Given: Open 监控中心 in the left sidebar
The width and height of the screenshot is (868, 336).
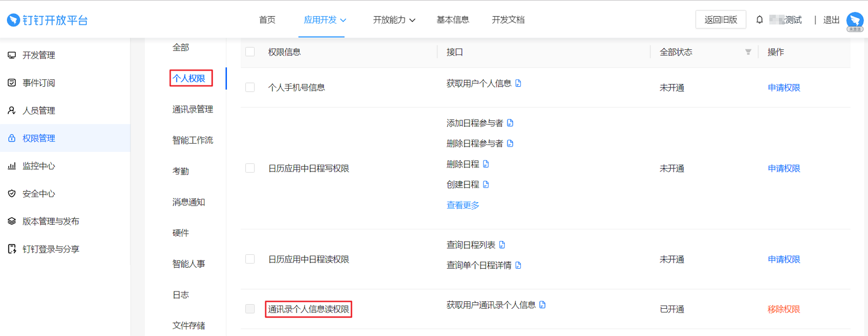Looking at the screenshot, I should tap(39, 166).
